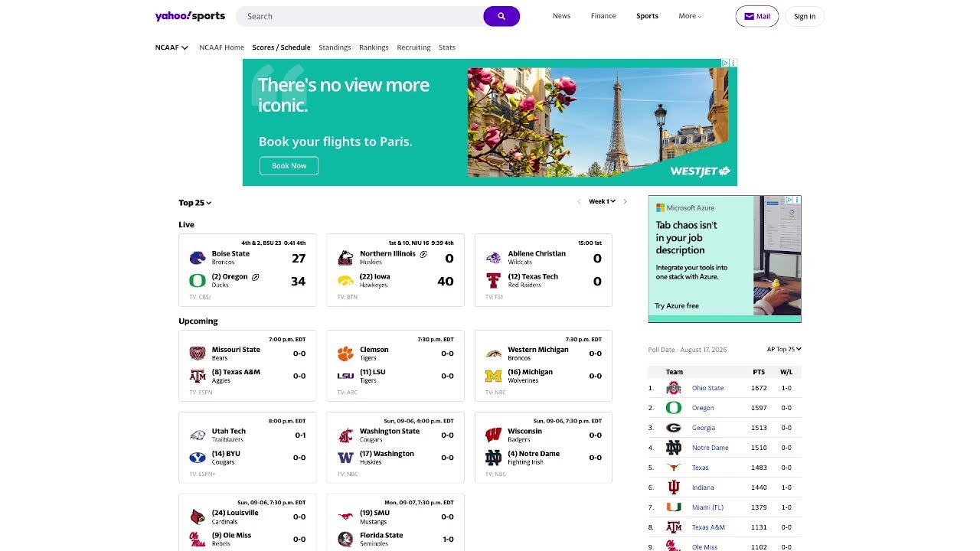Click the Notre Dame logo in Wisconsin game
The width and height of the screenshot is (980, 551).
click(494, 458)
